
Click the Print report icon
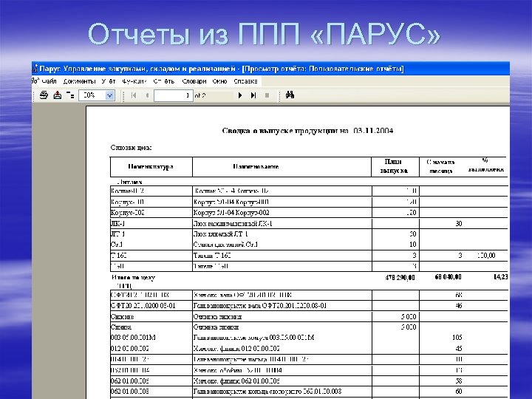(x=44, y=95)
